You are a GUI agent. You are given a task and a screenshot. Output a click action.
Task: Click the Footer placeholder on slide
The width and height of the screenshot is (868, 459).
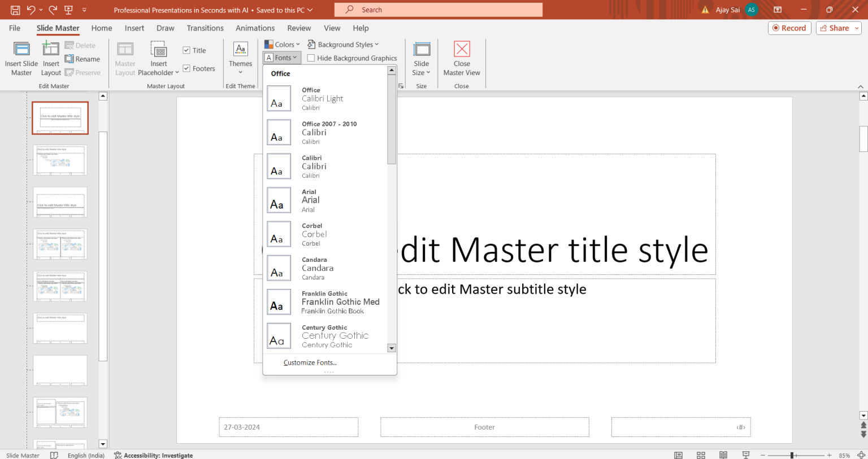[x=485, y=427]
